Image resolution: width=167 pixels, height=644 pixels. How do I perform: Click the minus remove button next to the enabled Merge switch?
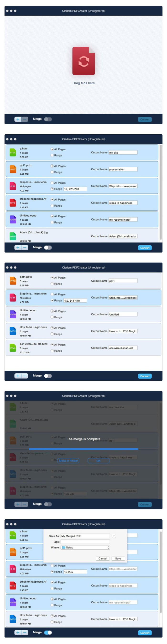tap(25, 633)
